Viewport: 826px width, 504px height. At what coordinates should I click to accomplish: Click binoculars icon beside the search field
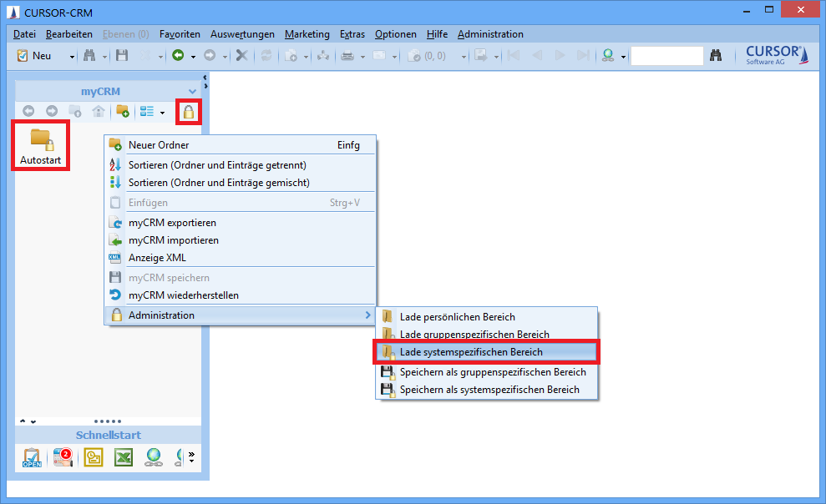(x=716, y=56)
